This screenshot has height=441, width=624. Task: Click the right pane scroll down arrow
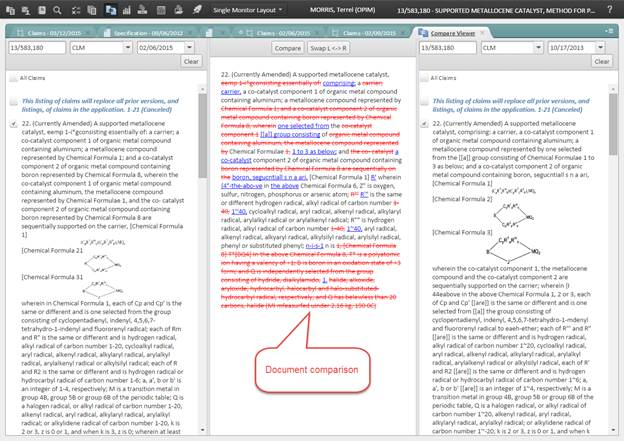click(613, 430)
